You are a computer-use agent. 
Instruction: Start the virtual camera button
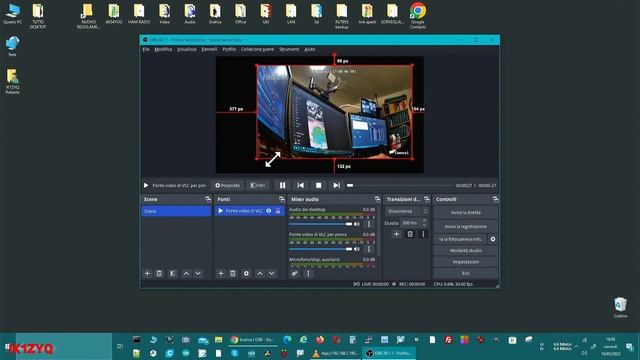point(460,239)
